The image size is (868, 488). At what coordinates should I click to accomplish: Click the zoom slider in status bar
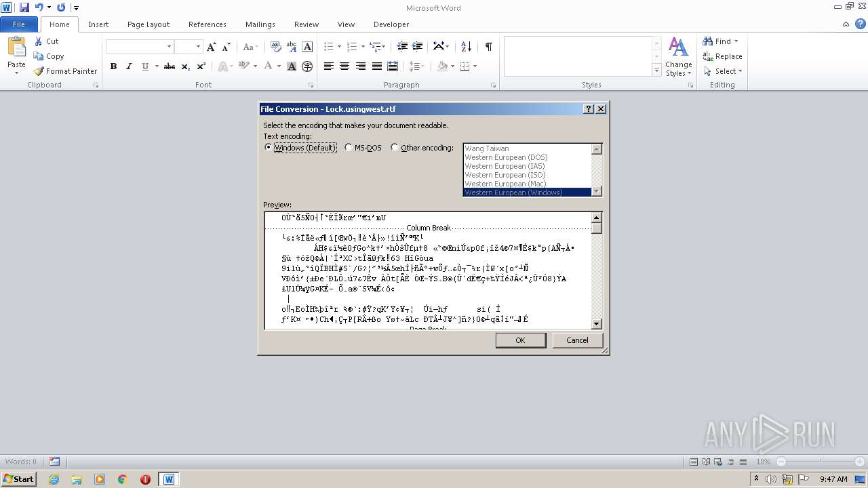(x=819, y=462)
